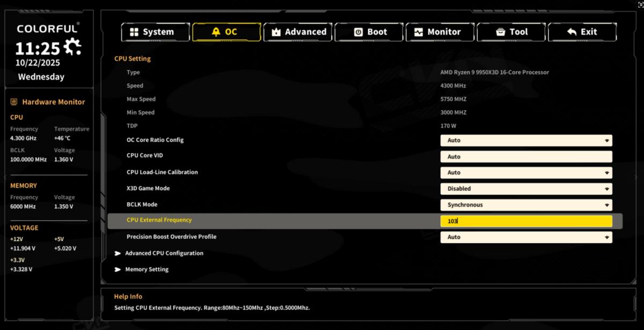Click the VOLTAGE section heading
This screenshot has height=330, width=644.
click(24, 228)
